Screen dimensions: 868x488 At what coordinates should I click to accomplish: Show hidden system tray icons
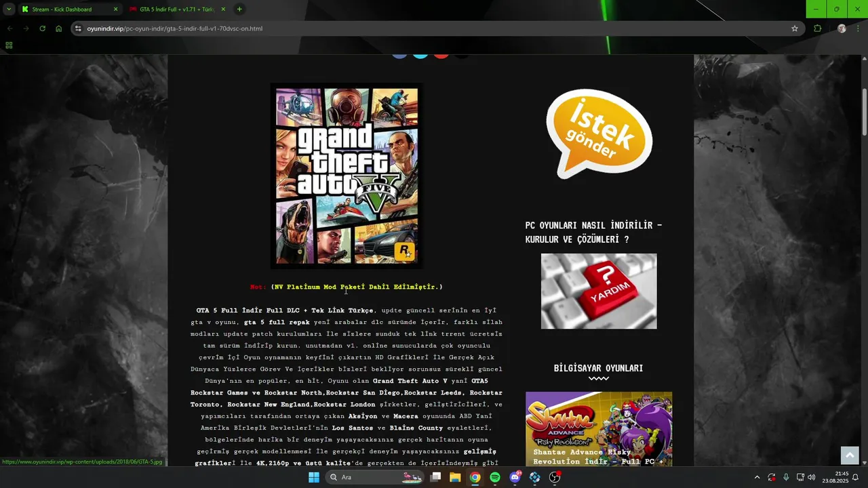(757, 477)
